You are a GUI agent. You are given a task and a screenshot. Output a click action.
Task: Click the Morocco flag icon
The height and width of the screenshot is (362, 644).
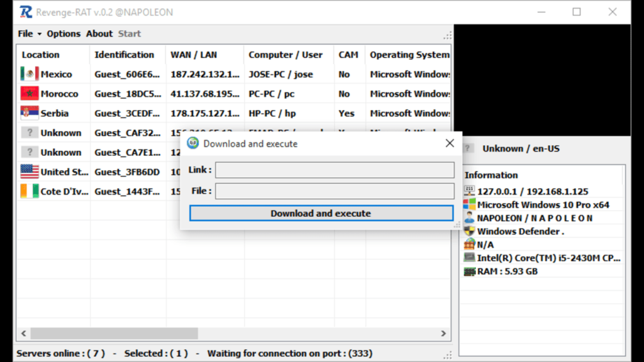(x=30, y=94)
